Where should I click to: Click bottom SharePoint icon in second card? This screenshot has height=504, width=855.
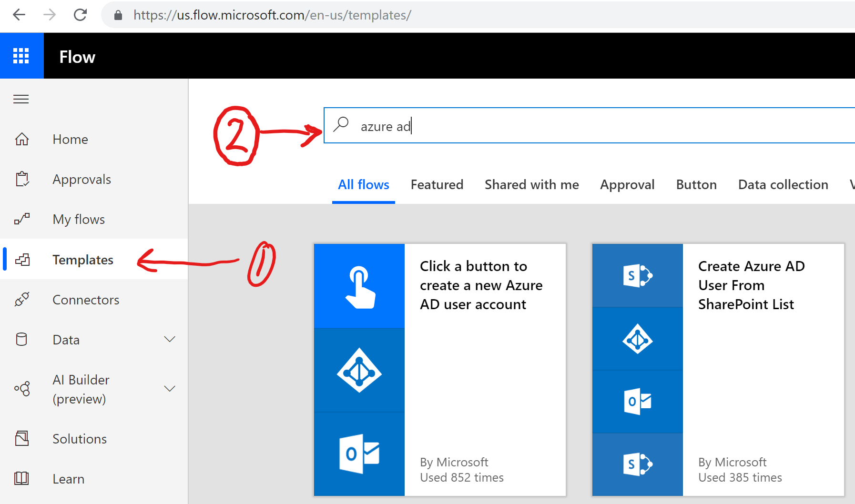tap(638, 464)
